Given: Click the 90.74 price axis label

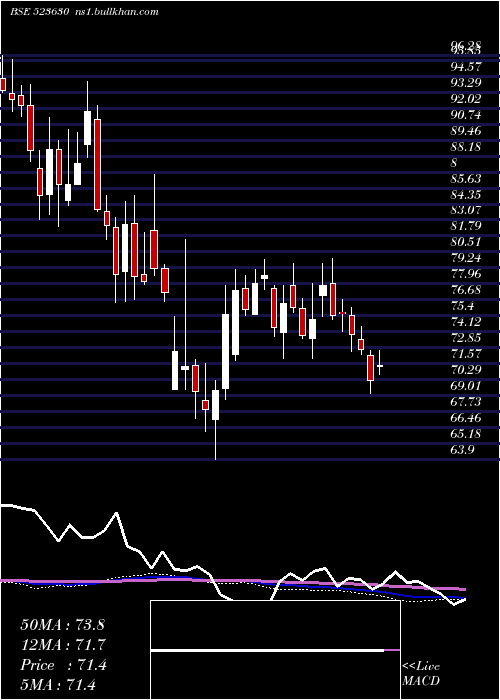Looking at the screenshot, I should pyautogui.click(x=466, y=115).
